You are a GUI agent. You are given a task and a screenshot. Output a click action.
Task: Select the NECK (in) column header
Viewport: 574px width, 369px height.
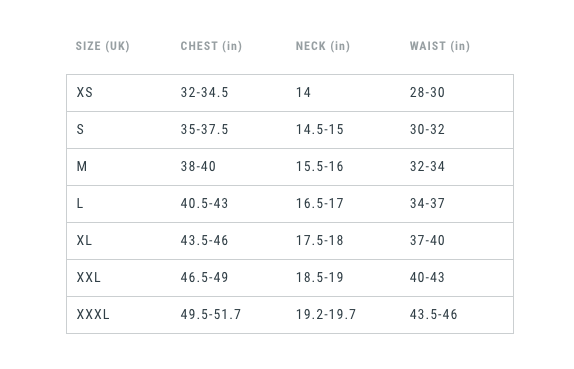pos(323,46)
